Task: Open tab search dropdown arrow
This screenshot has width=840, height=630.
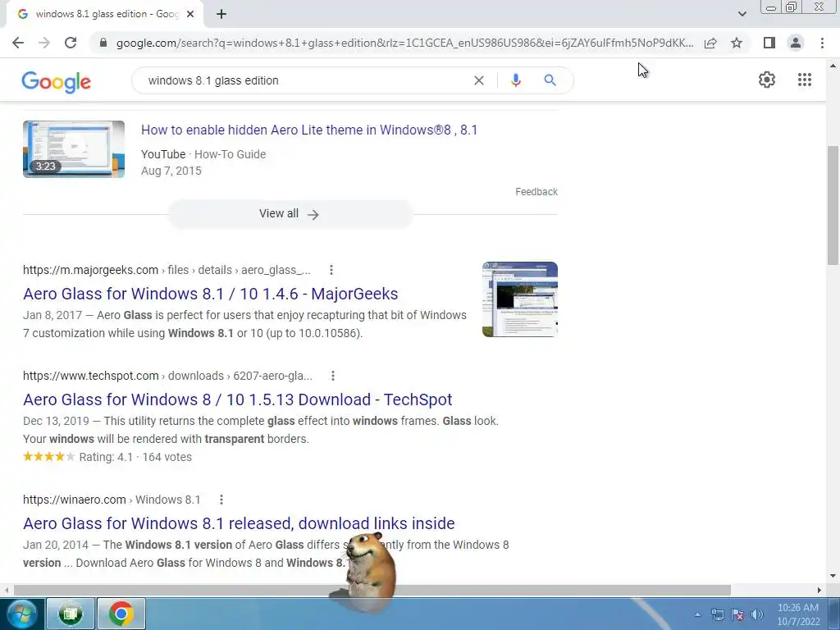Action: (x=742, y=14)
